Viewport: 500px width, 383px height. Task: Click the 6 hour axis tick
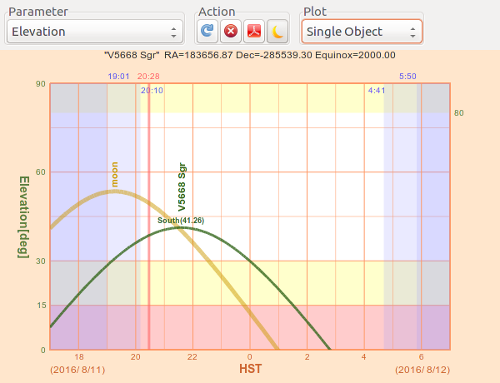coord(421,357)
